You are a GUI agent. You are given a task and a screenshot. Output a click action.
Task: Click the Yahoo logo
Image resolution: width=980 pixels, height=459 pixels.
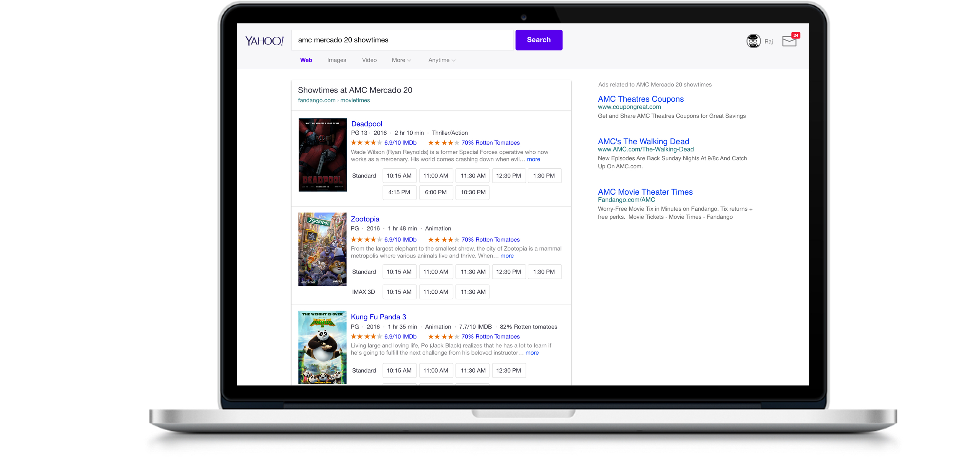(x=264, y=41)
